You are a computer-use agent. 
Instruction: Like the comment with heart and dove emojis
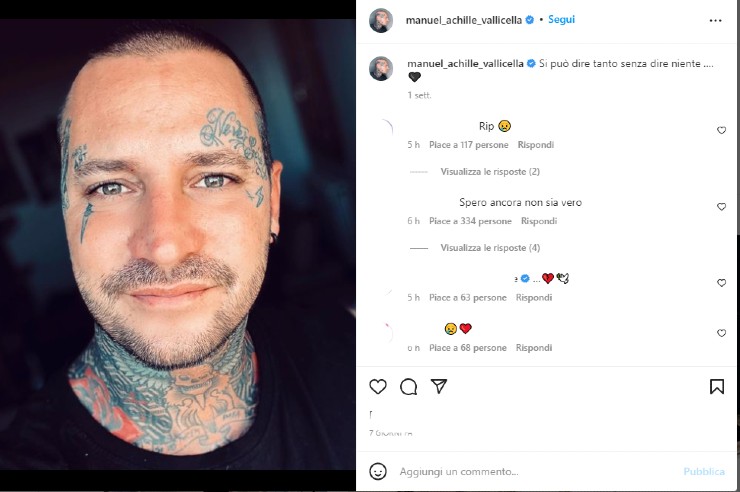click(721, 283)
